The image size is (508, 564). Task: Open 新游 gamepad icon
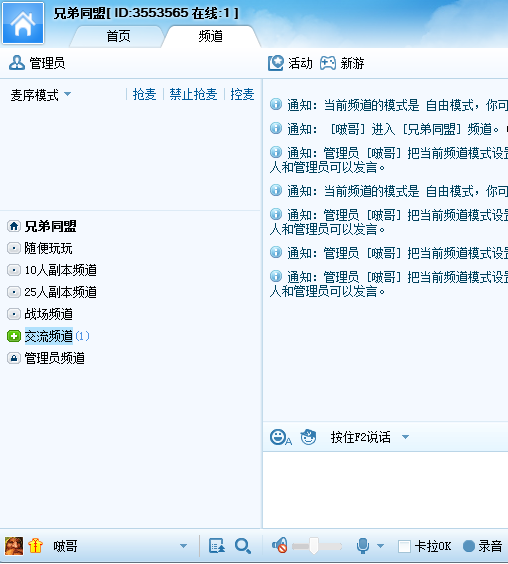[x=328, y=63]
